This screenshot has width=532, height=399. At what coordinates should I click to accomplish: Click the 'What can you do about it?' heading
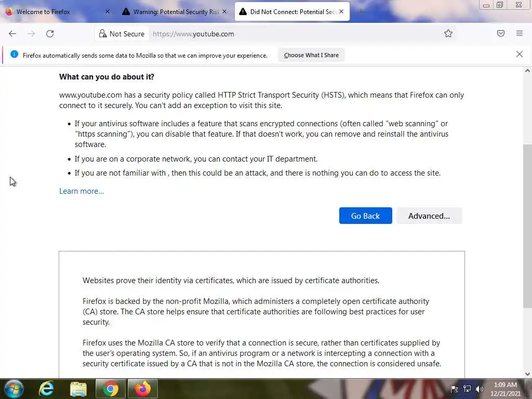107,77
